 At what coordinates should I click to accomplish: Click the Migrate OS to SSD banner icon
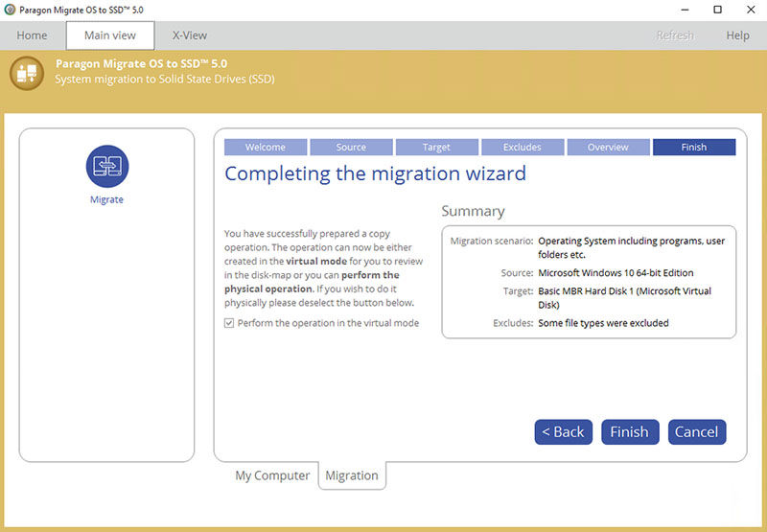click(x=27, y=73)
